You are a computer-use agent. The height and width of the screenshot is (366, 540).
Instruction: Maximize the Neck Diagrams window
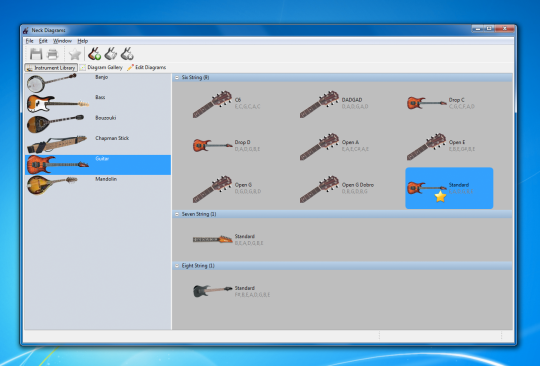(x=489, y=29)
